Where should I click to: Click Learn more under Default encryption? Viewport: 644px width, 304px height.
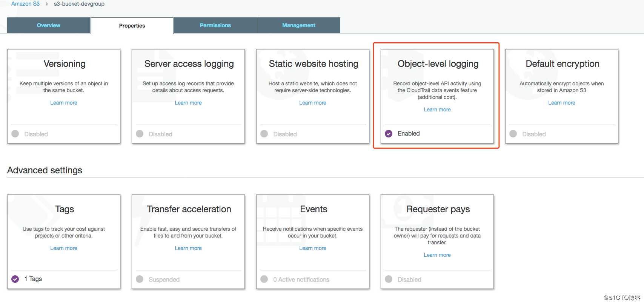pos(562,103)
